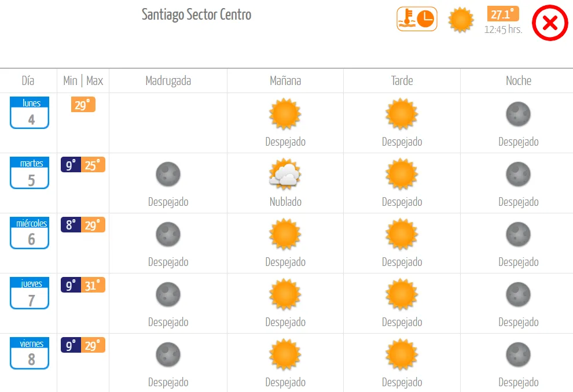Viewport: 573px width, 392px height.
Task: Click the moon icon for lunes noche
Action: (x=518, y=114)
